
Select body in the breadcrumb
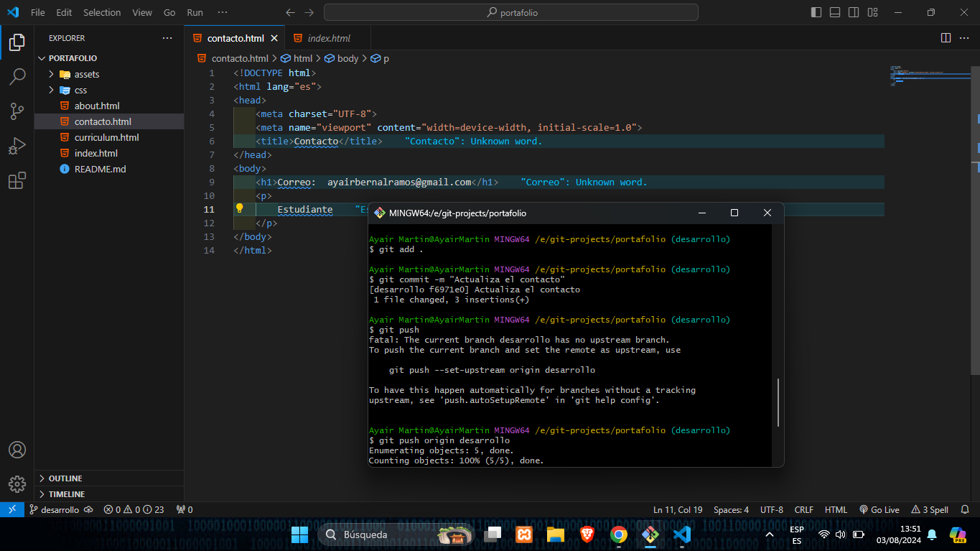pyautogui.click(x=342, y=58)
